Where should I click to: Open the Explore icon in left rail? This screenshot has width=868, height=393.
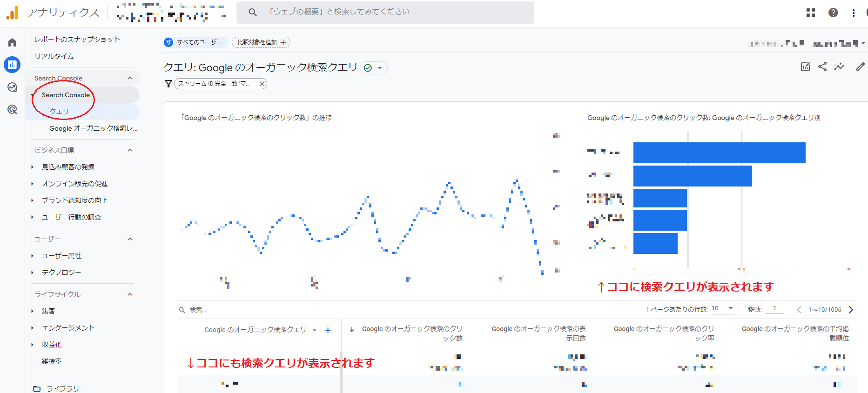[12, 87]
